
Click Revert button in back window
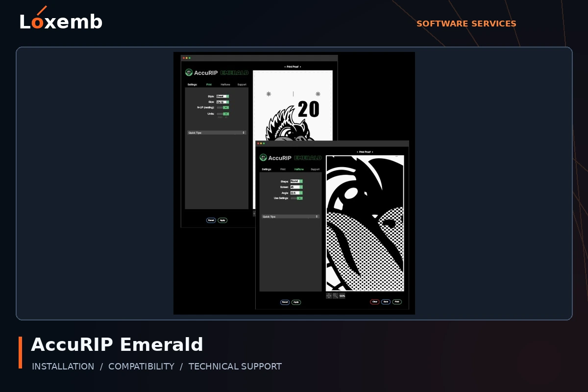click(x=211, y=220)
